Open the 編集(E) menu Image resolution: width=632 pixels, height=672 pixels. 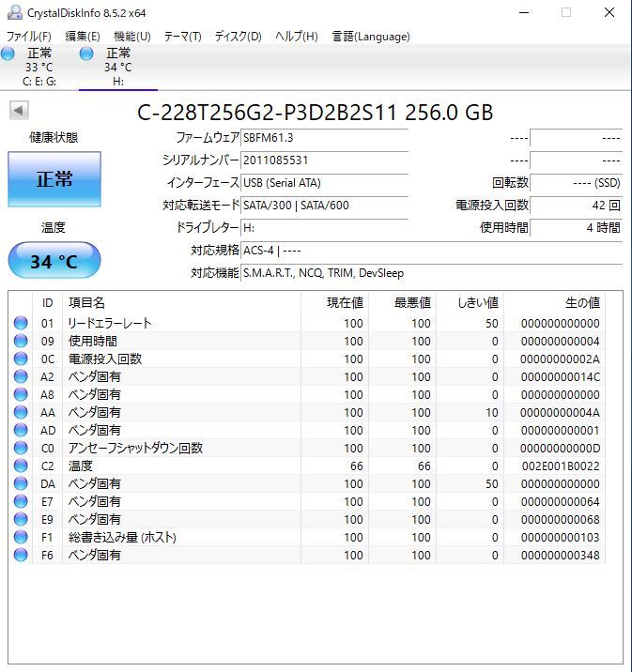(x=83, y=37)
